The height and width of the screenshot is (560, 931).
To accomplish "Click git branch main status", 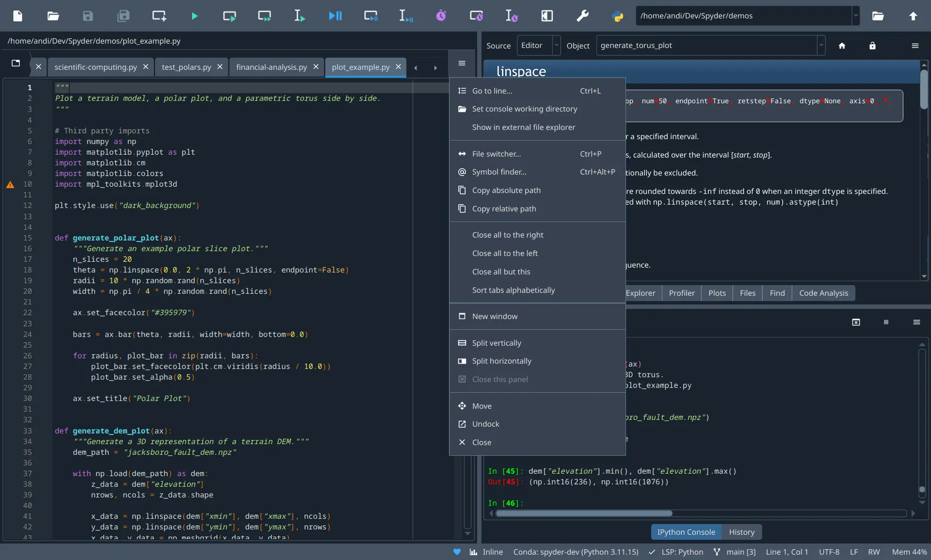I will click(735, 552).
